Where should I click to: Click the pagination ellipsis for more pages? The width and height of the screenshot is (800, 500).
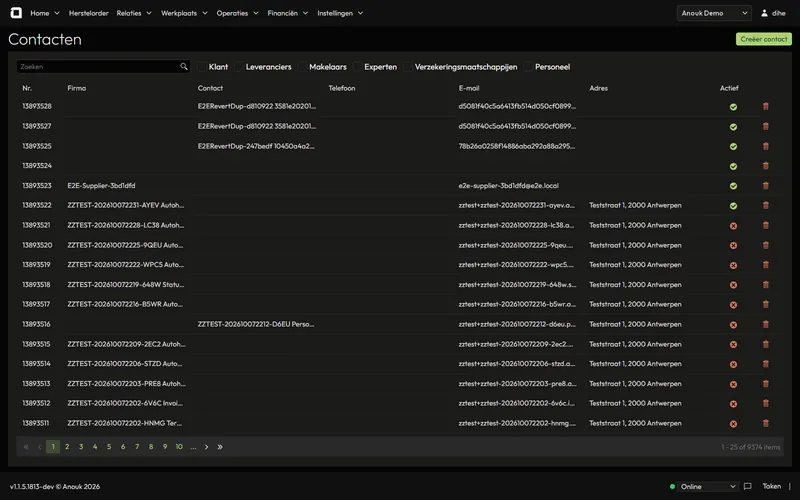[193, 447]
